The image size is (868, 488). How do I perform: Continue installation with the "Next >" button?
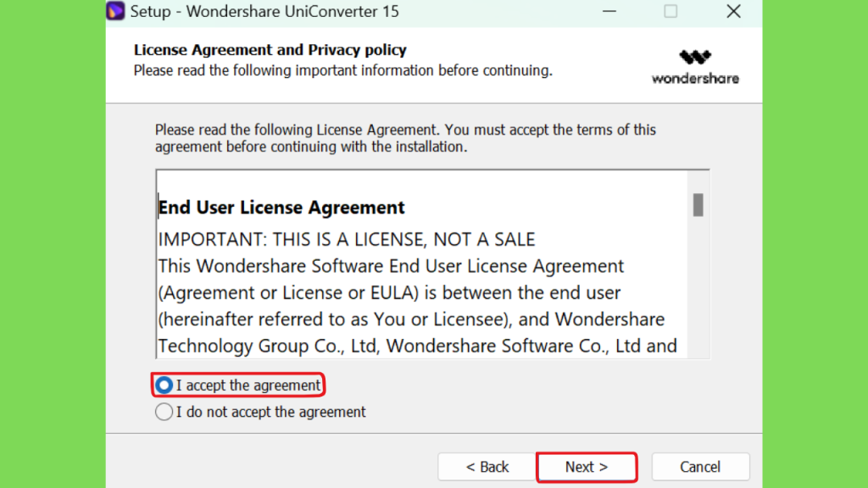[x=587, y=467]
